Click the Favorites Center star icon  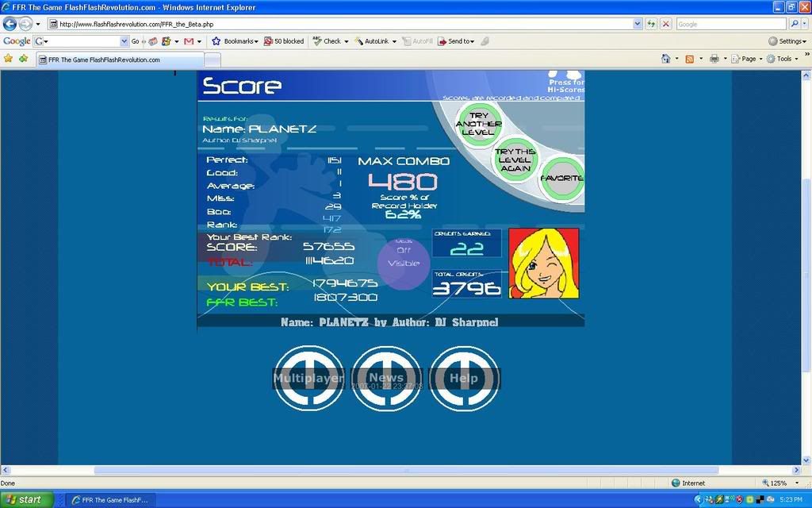(x=8, y=59)
